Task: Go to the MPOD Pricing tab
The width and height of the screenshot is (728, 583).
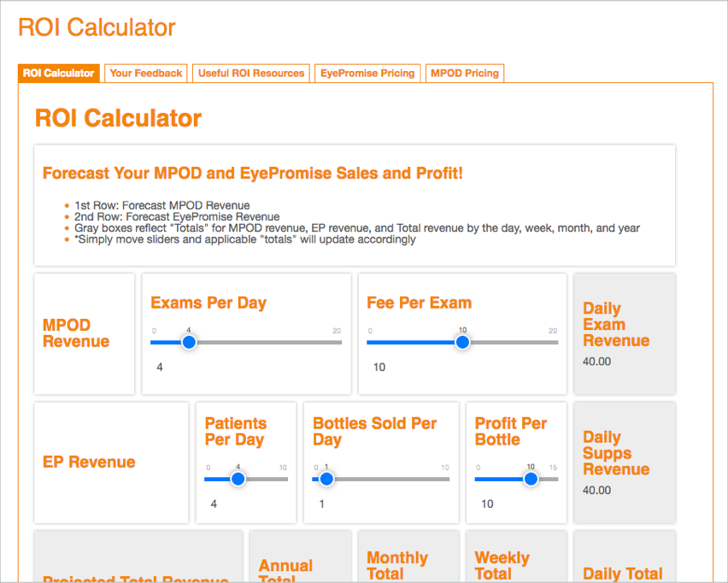Action: pos(465,73)
